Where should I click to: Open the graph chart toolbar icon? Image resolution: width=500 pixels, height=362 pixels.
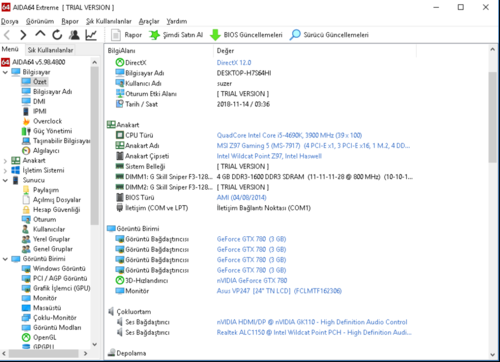[x=91, y=35]
